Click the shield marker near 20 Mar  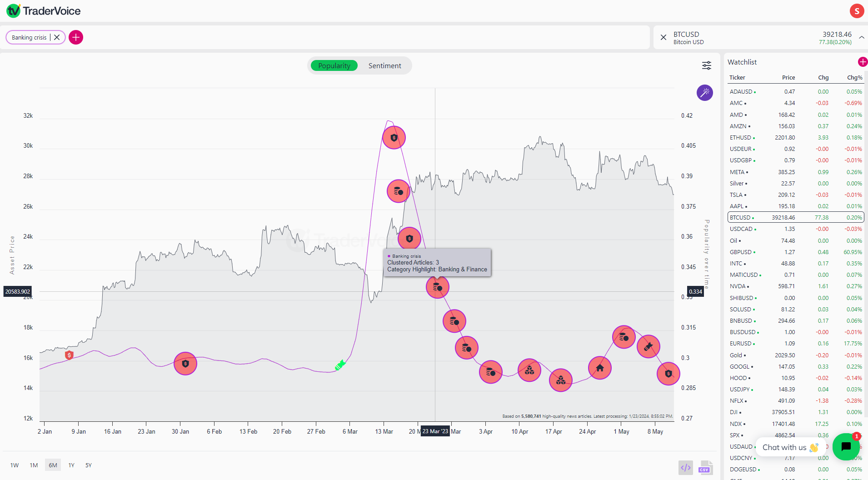(409, 238)
